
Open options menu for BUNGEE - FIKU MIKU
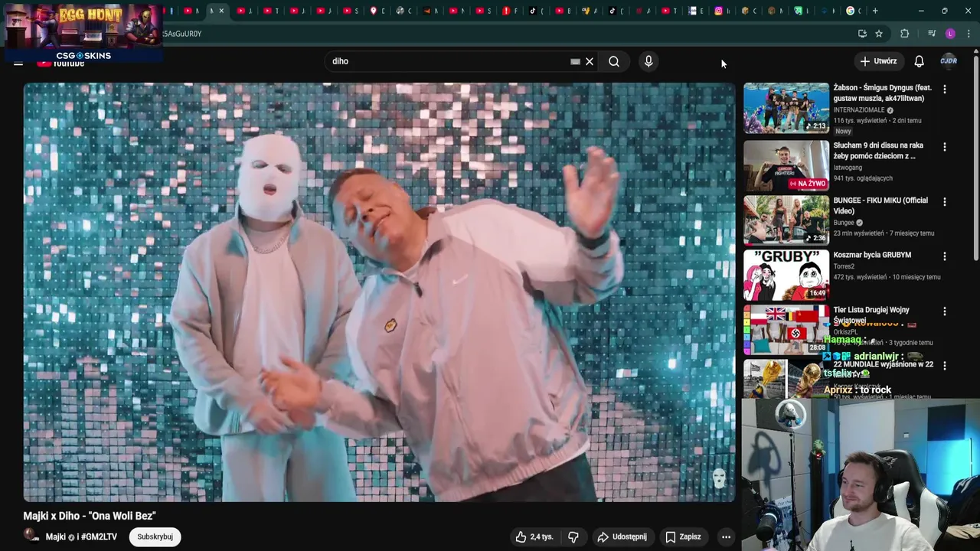click(944, 202)
